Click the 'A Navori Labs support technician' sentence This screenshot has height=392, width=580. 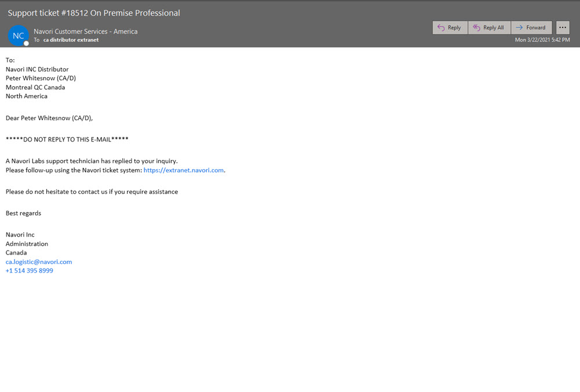click(92, 161)
